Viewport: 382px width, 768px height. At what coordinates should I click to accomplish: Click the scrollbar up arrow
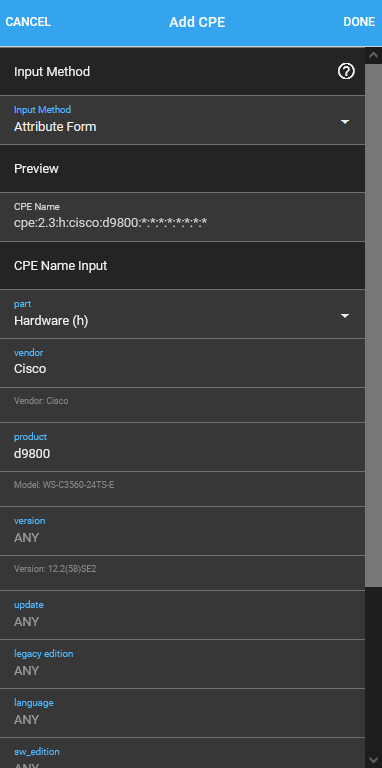374,55
